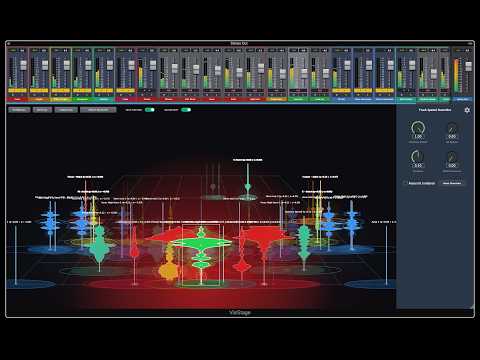Click the lower-left rotary knob in the right panel
480x360 pixels.
[x=418, y=157]
